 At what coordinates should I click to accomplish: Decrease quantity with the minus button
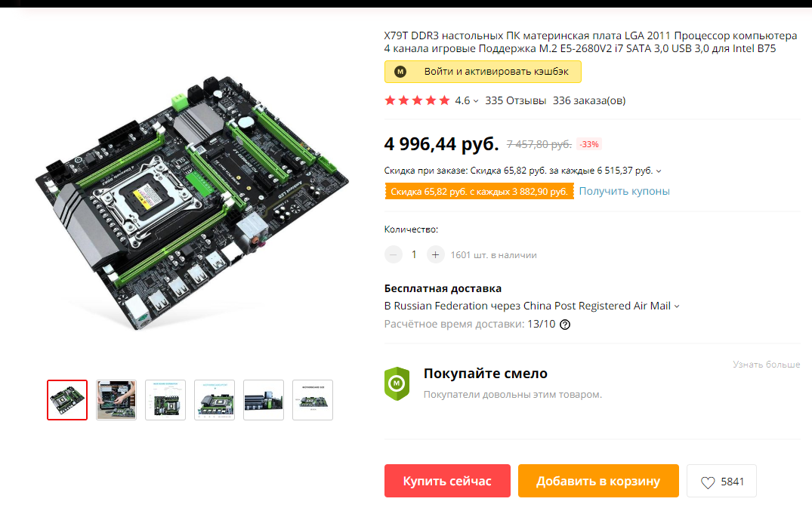[x=393, y=254]
